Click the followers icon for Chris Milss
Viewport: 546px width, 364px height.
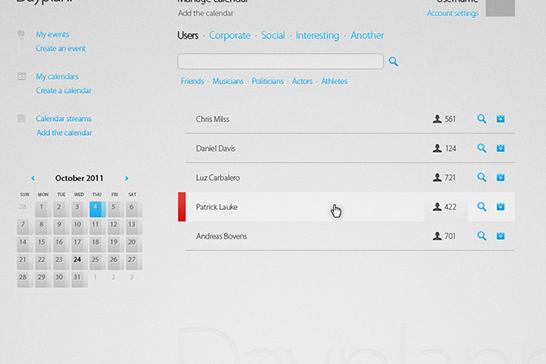tap(437, 119)
